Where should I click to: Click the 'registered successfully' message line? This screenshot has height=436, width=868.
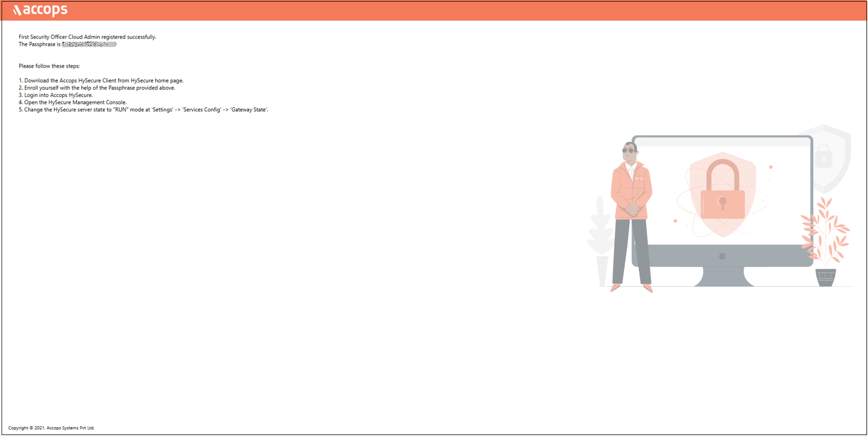[x=87, y=37]
